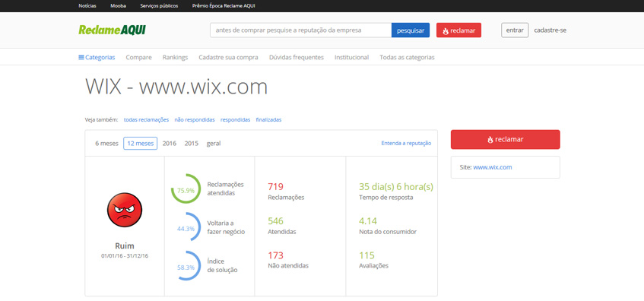This screenshot has width=644, height=301.
Task: Open the Institucional menu item
Action: [x=351, y=58]
